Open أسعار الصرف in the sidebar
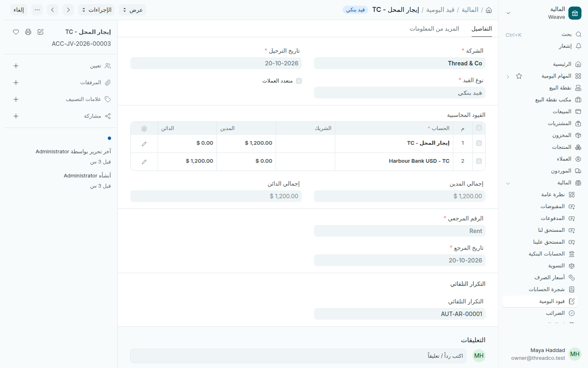 (540, 278)
